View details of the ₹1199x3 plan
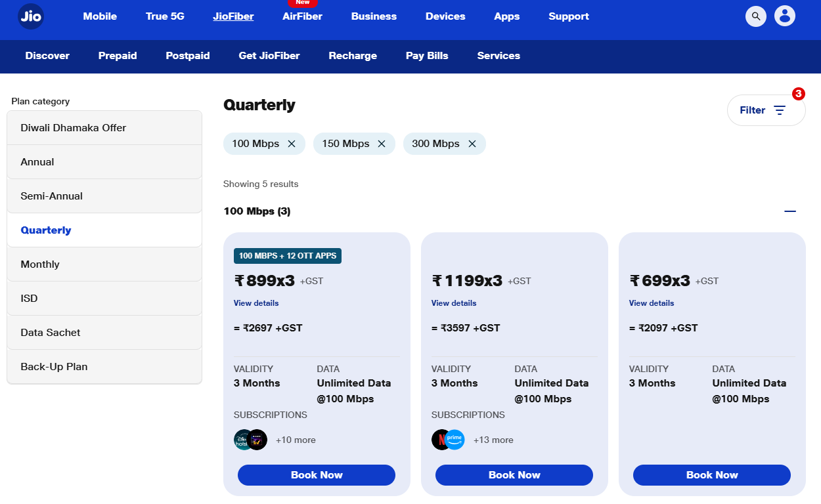The image size is (821, 504). (454, 303)
